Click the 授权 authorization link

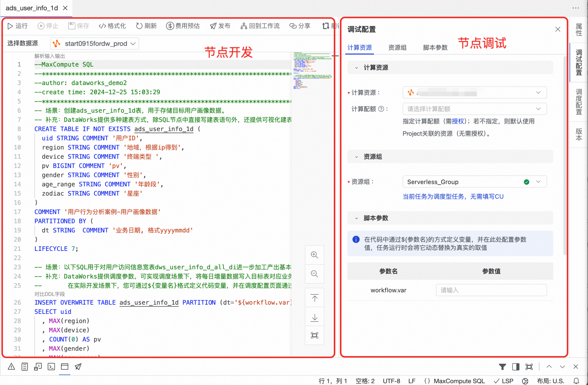click(x=458, y=121)
